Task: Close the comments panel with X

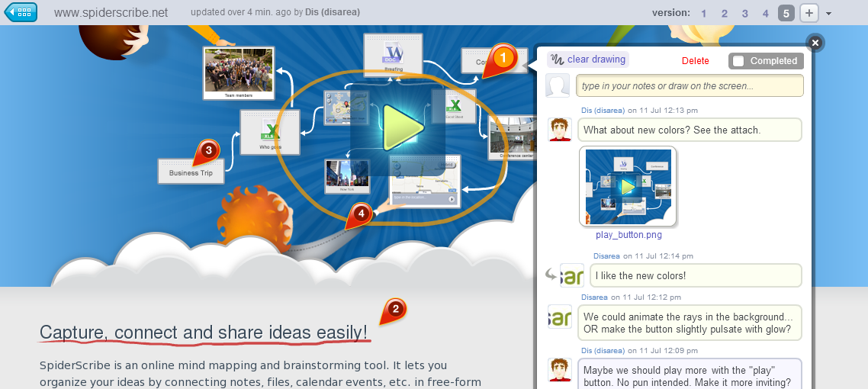Action: 815,43
